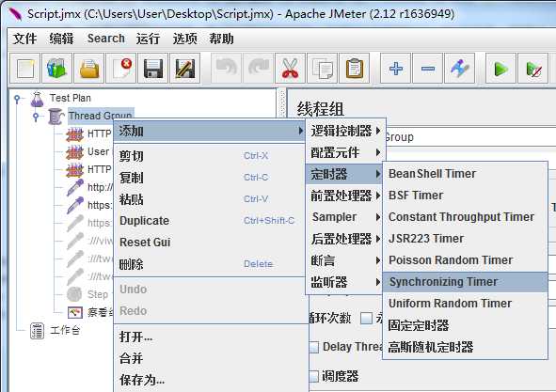Click Duplicate in the context menu
This screenshot has height=392, width=556.
[210, 221]
